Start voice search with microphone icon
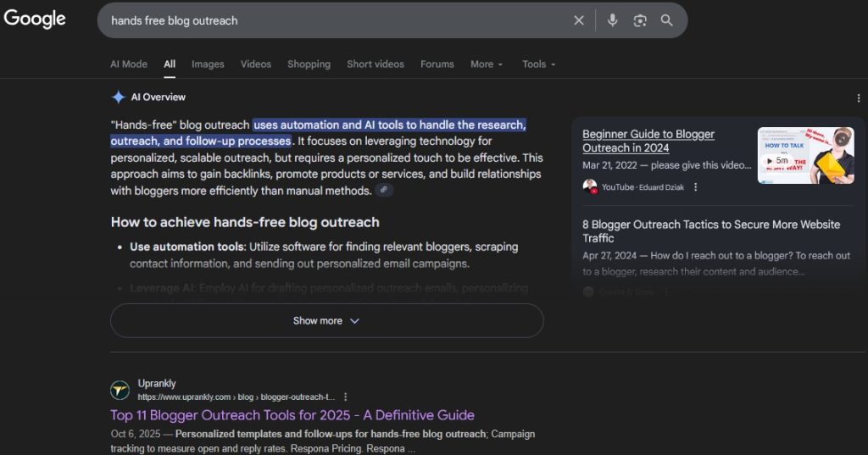The height and width of the screenshot is (455, 868). (x=612, y=20)
